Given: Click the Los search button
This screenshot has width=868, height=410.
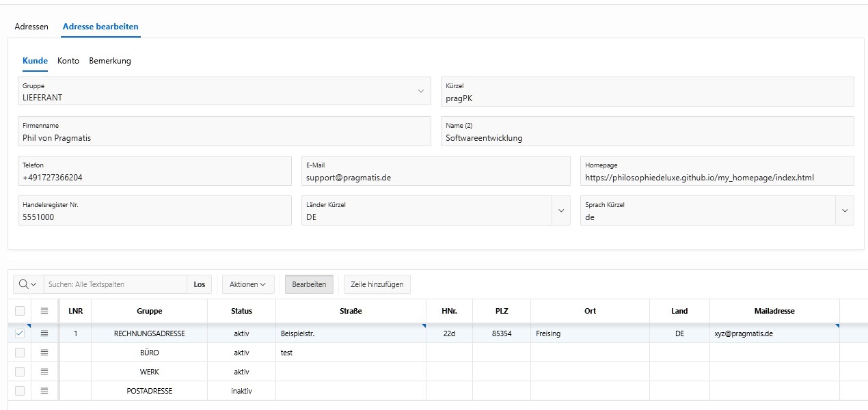Looking at the screenshot, I should pos(200,284).
